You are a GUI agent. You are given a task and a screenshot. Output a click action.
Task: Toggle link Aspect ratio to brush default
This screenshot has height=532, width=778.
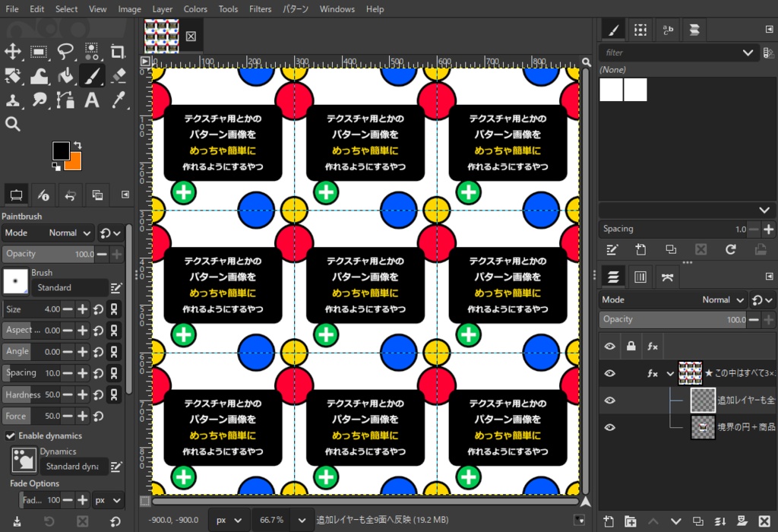pyautogui.click(x=114, y=330)
